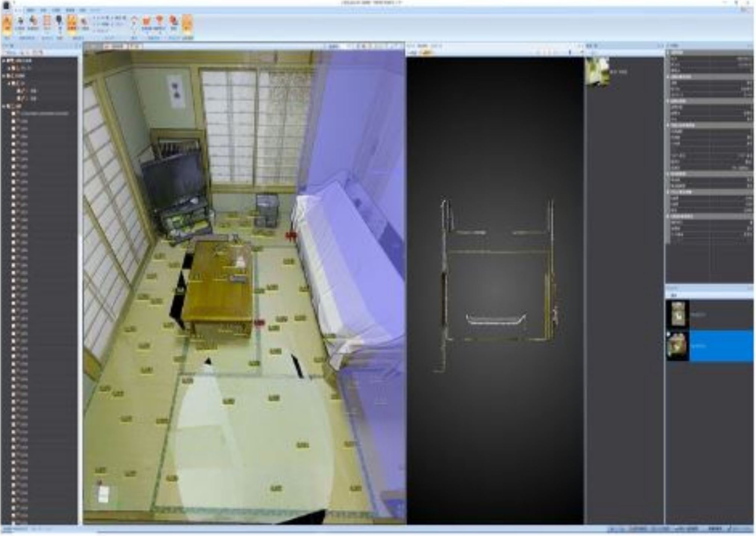Click the leftmost large orange ribbon icon
The image size is (756, 536).
point(7,23)
